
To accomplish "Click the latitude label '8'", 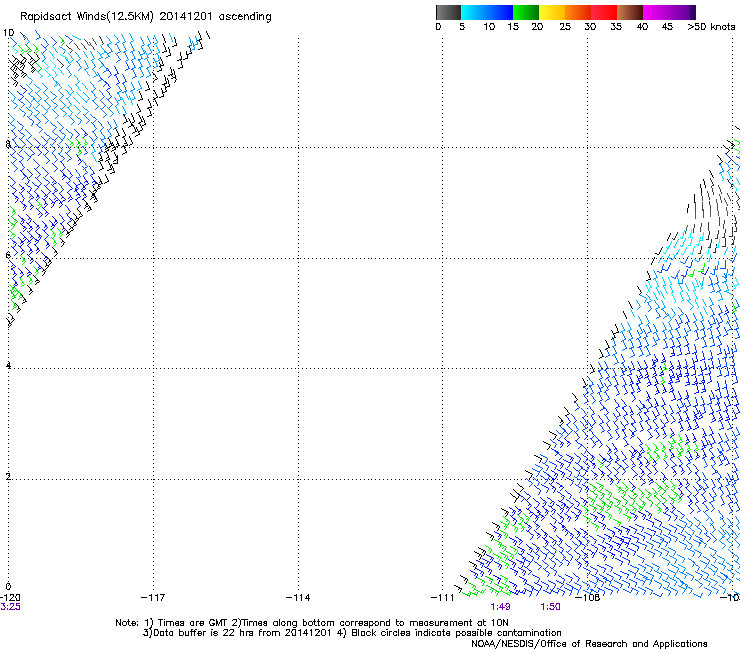I will [8, 144].
